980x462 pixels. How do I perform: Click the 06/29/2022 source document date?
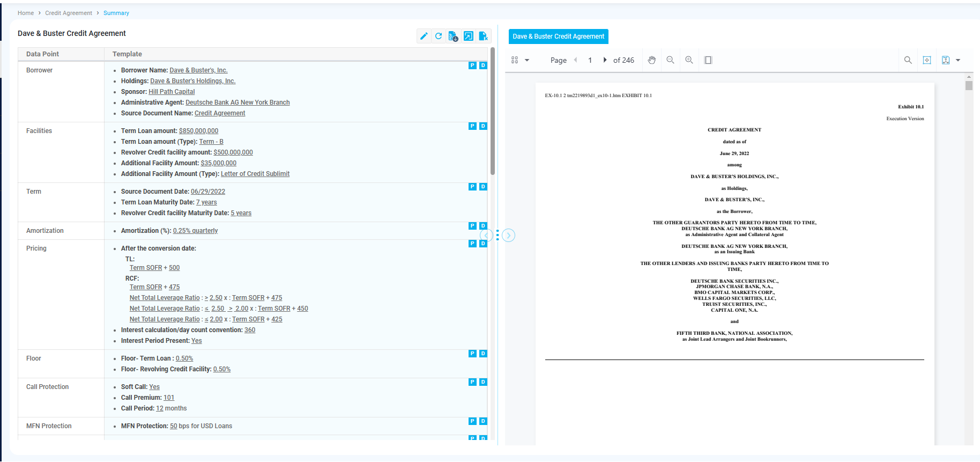pos(208,192)
